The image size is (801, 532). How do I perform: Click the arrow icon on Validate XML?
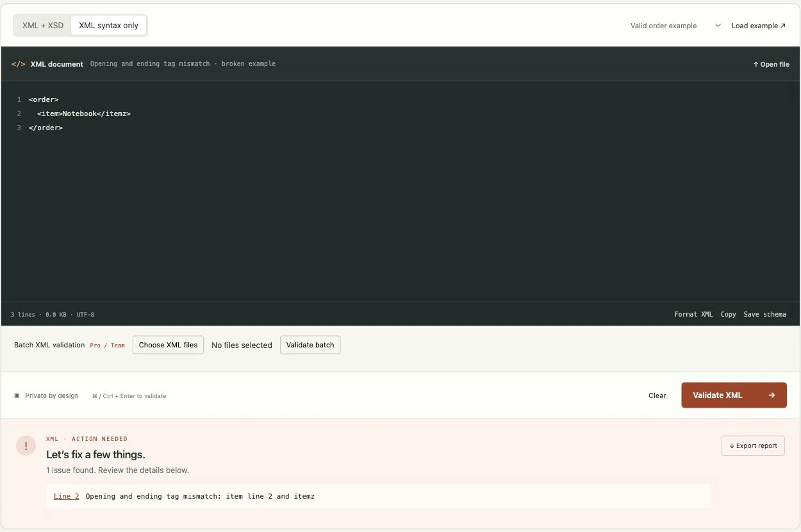[x=772, y=395]
